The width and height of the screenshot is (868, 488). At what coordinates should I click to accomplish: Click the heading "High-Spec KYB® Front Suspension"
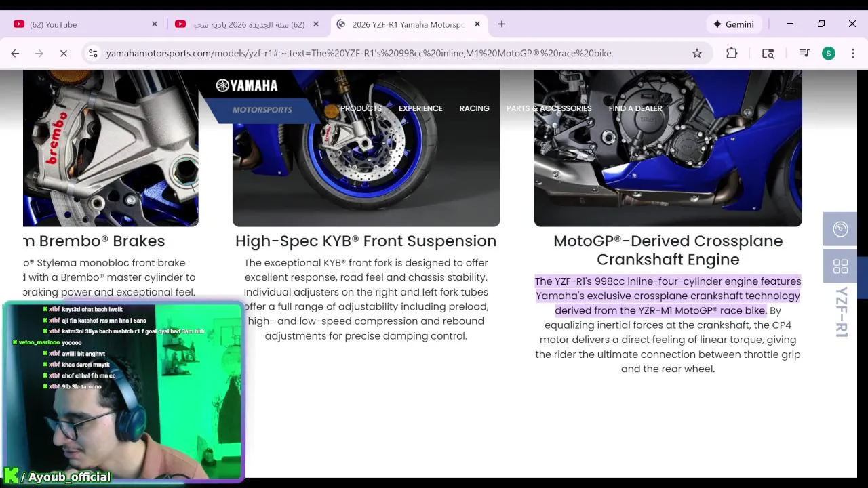(x=366, y=241)
